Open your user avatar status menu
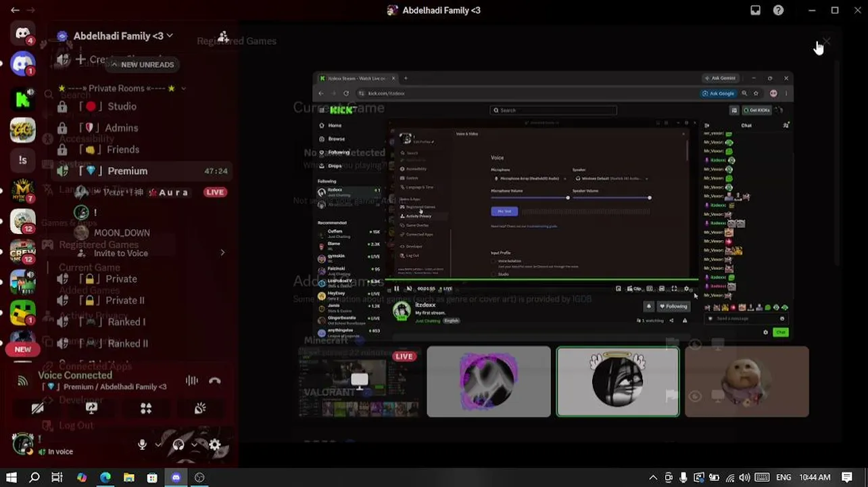The height and width of the screenshot is (487, 868). [x=23, y=444]
